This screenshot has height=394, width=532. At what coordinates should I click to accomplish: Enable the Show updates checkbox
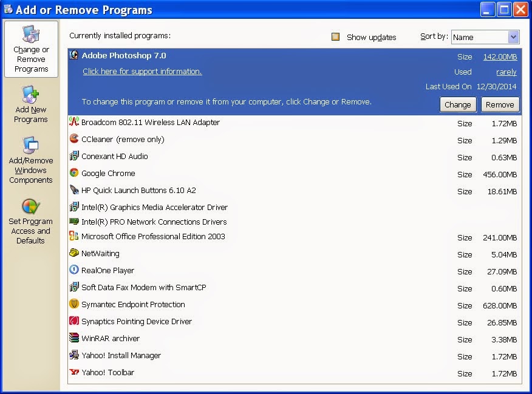click(x=335, y=36)
